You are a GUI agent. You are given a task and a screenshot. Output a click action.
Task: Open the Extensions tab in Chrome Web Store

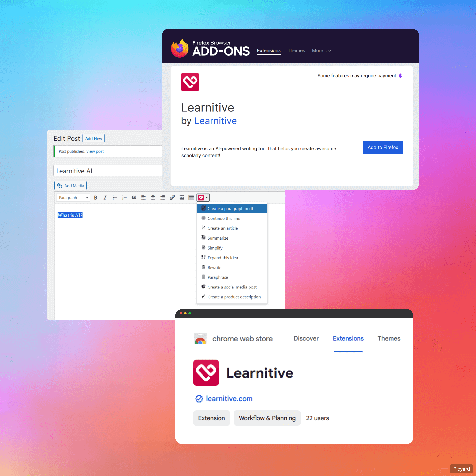point(348,338)
